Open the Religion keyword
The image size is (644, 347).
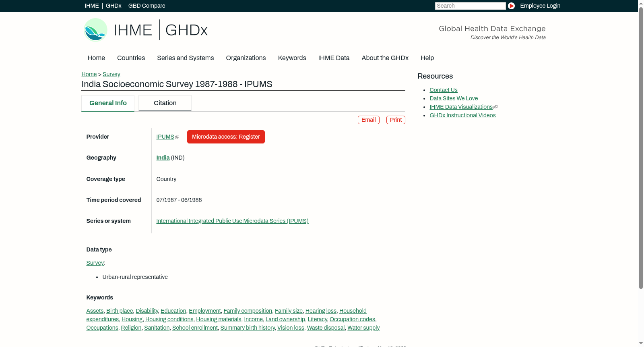coord(131,328)
